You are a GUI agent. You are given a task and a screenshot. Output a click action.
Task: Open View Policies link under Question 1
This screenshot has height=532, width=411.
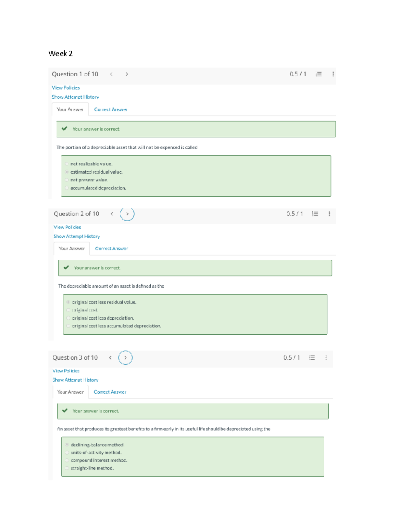[x=66, y=88]
